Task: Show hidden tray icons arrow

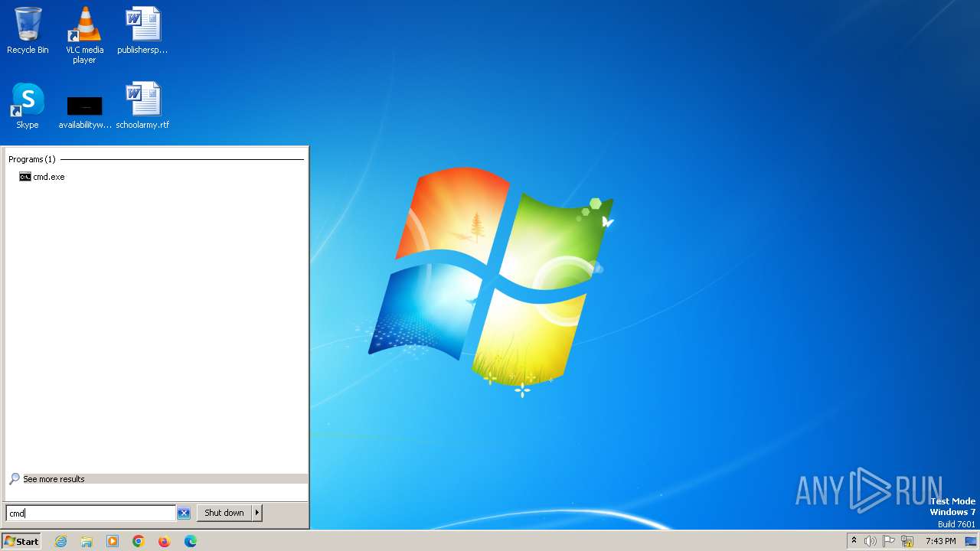Action: point(854,541)
